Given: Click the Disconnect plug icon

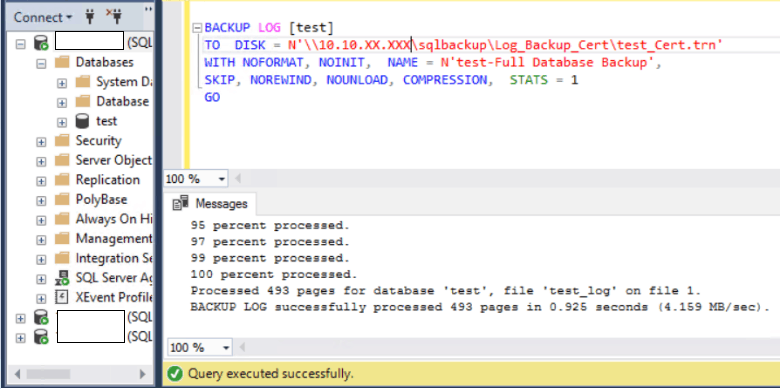Looking at the screenshot, I should coord(114,17).
